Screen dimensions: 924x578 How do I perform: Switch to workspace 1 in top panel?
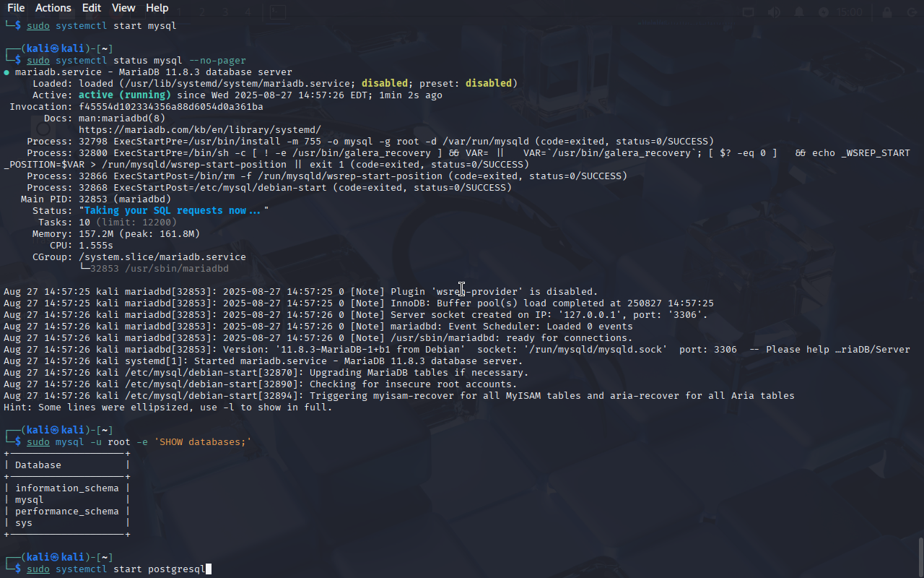(180, 12)
